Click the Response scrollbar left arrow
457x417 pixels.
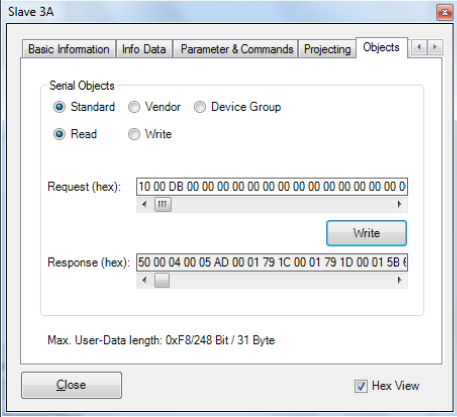144,280
